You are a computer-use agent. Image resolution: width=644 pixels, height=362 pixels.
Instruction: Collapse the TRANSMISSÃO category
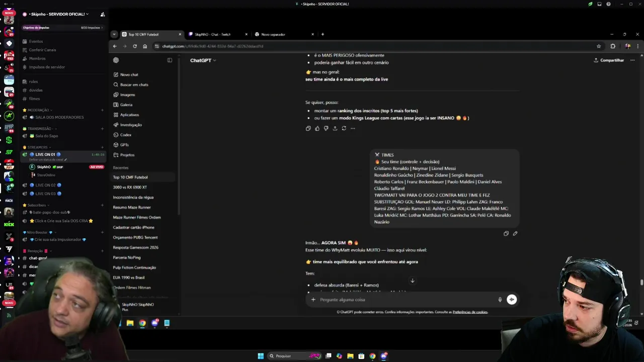coord(39,129)
